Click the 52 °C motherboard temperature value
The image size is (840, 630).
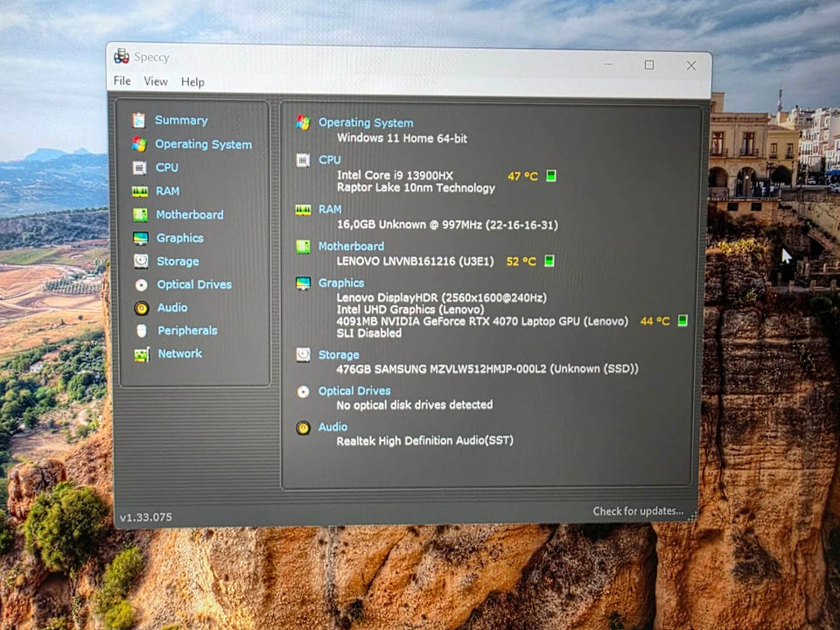pyautogui.click(x=521, y=262)
